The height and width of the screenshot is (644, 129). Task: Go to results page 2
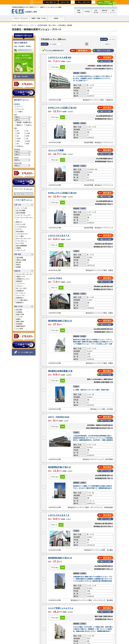[x=90, y=44]
